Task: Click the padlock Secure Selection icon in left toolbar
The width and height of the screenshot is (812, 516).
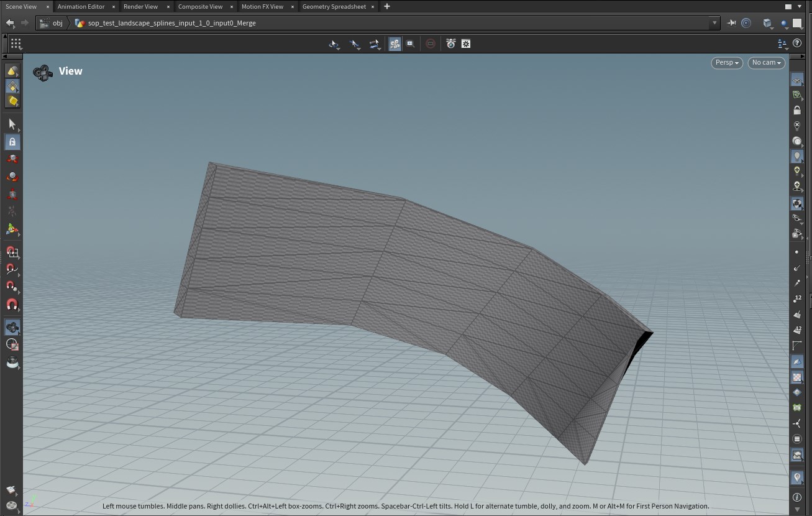Action: 12,142
